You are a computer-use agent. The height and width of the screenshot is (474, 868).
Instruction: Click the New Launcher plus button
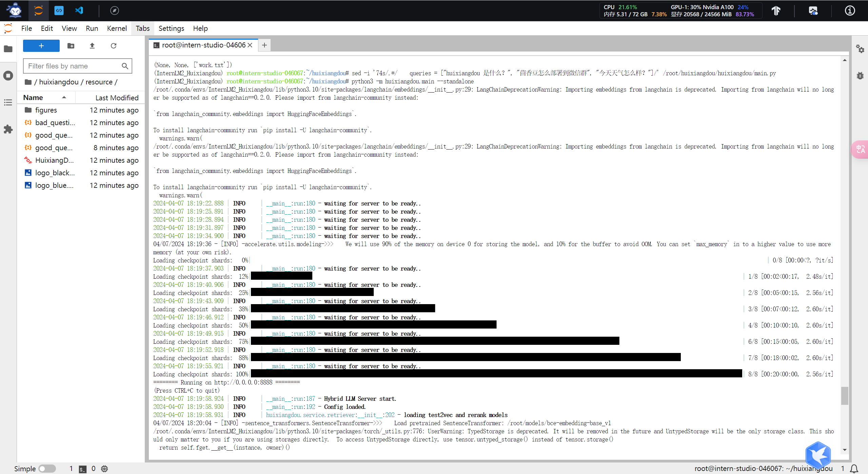[x=41, y=46]
